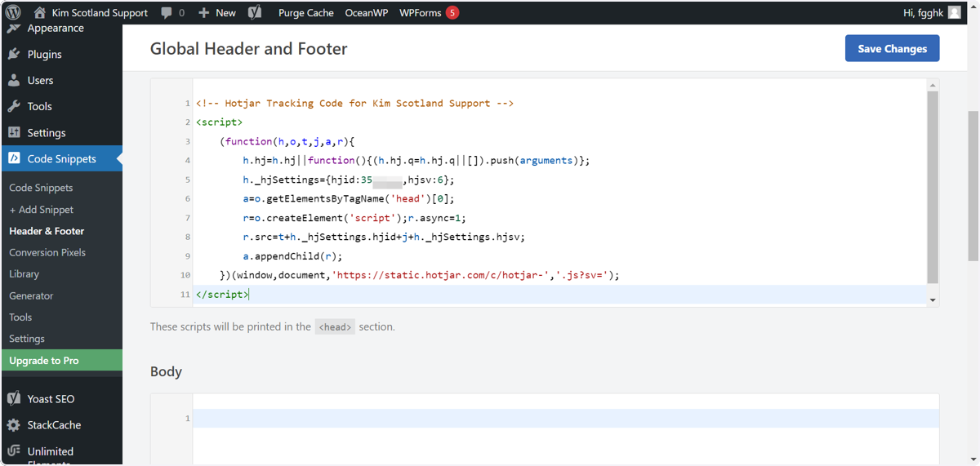Click the Unlimited Elements icon in the sidebar
This screenshot has height=466, width=980.
(14, 450)
